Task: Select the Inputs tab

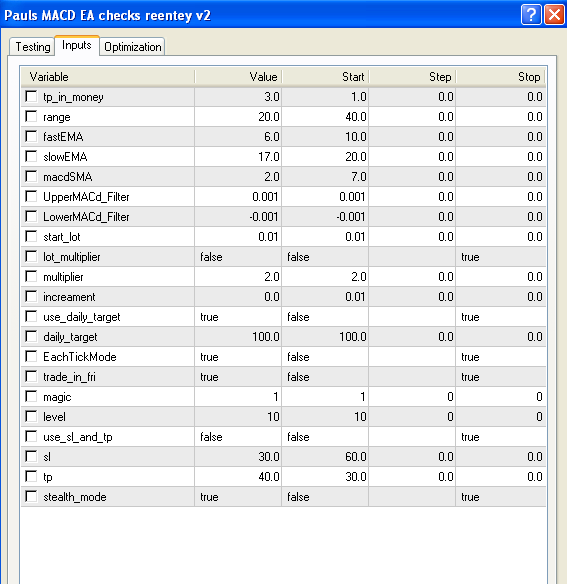Action: (77, 45)
